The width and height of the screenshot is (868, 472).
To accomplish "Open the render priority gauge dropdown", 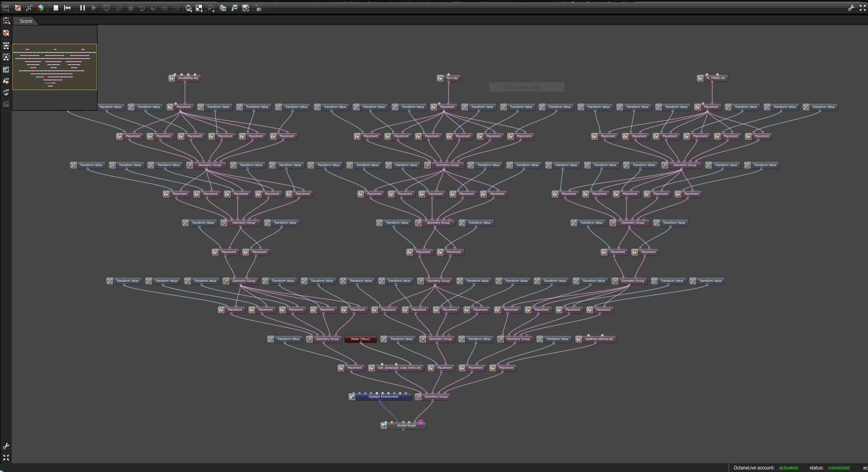I will pyautogui.click(x=211, y=8).
